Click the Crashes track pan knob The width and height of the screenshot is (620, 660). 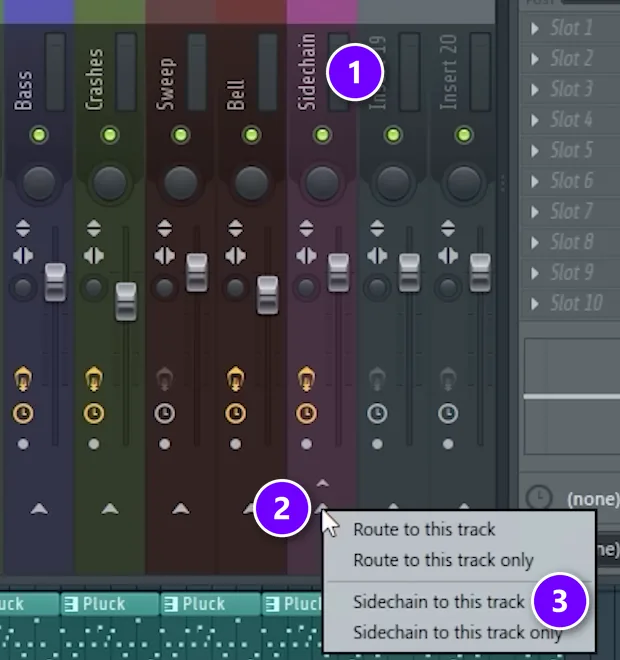coord(109,183)
